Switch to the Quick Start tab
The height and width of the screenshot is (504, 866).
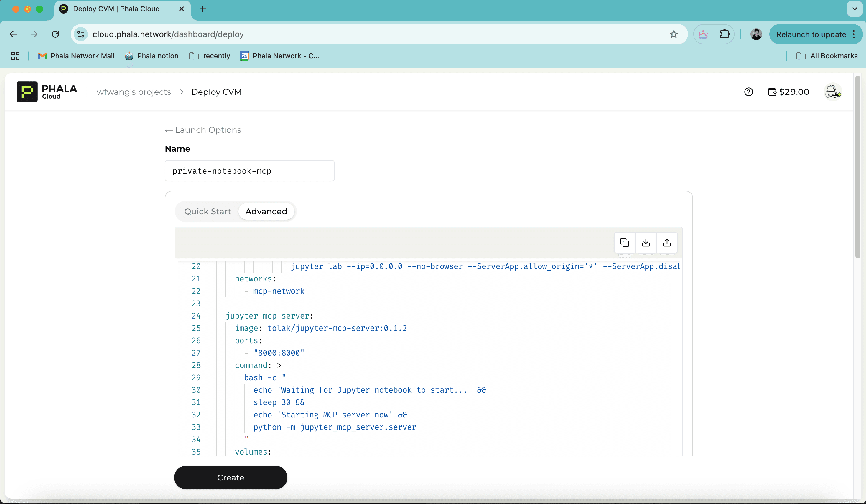point(207,211)
